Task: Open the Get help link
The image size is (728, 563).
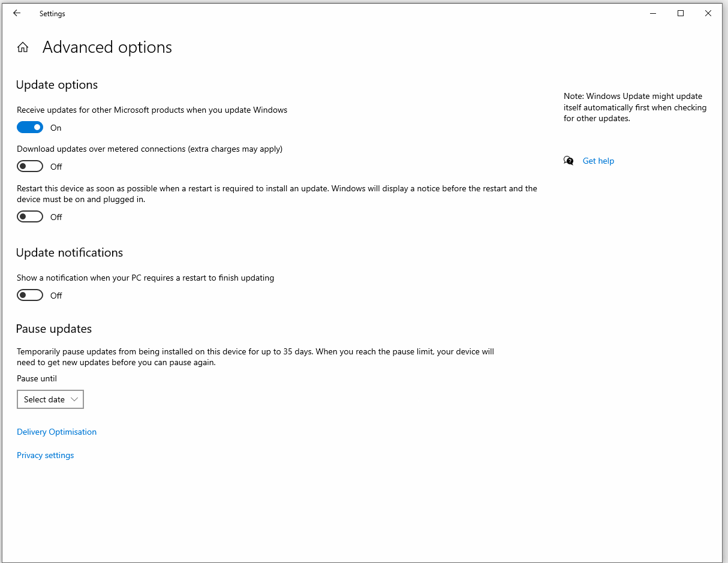Action: (598, 161)
